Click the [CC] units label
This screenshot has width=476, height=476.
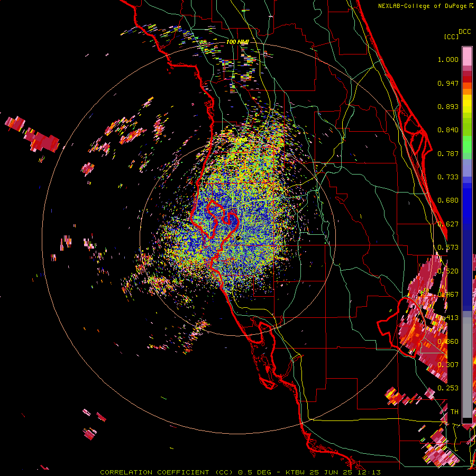[451, 36]
